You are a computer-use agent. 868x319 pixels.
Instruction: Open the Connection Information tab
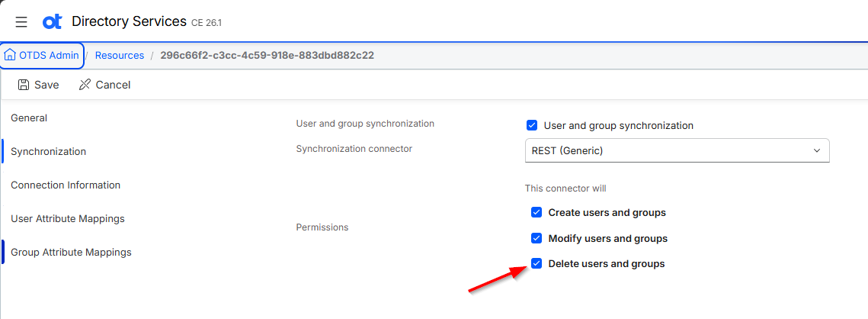[x=66, y=185]
